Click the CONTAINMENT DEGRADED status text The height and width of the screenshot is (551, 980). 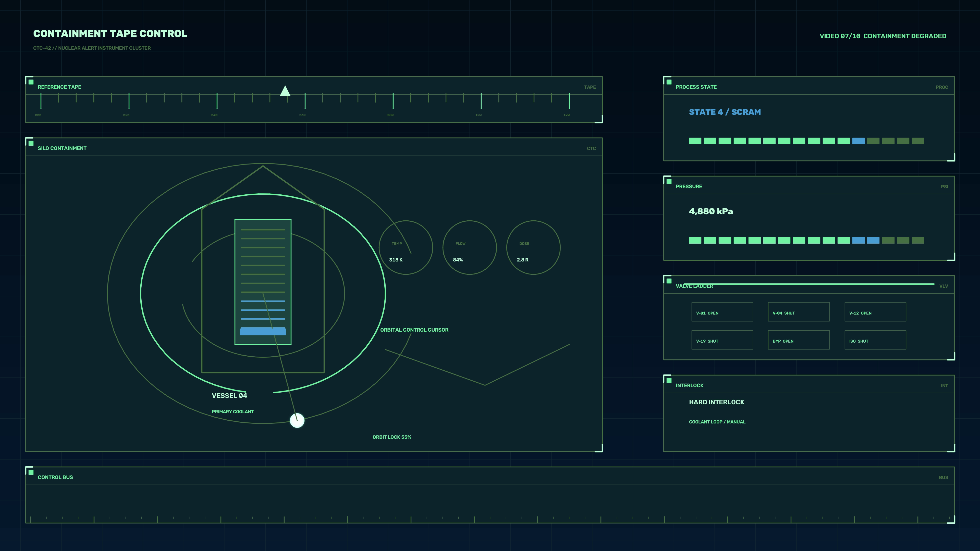click(x=905, y=36)
